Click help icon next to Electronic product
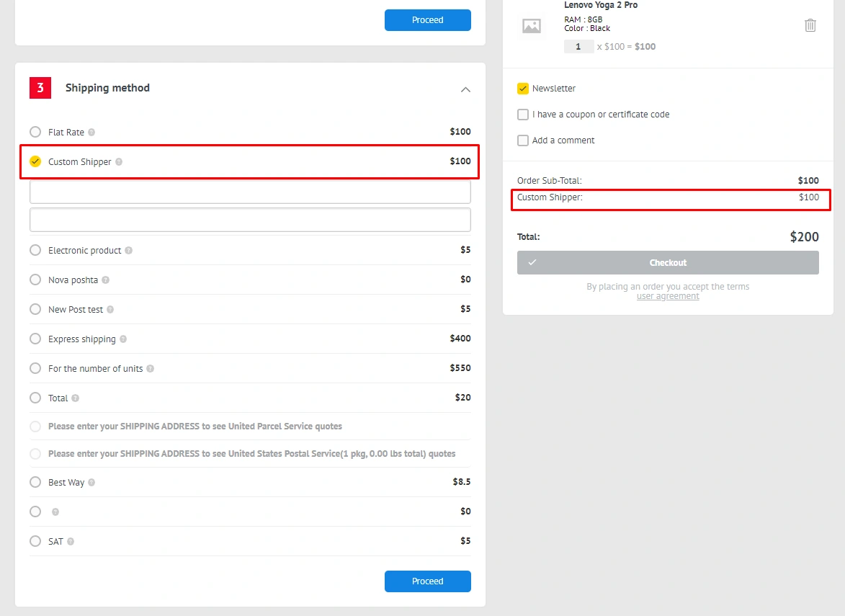The width and height of the screenshot is (845, 616). coord(128,251)
